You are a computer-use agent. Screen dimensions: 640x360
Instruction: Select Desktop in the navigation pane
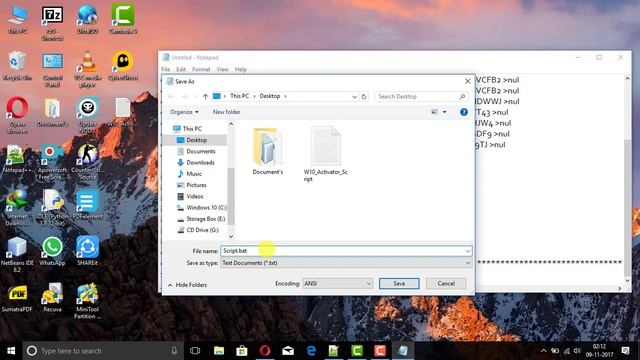(x=195, y=140)
